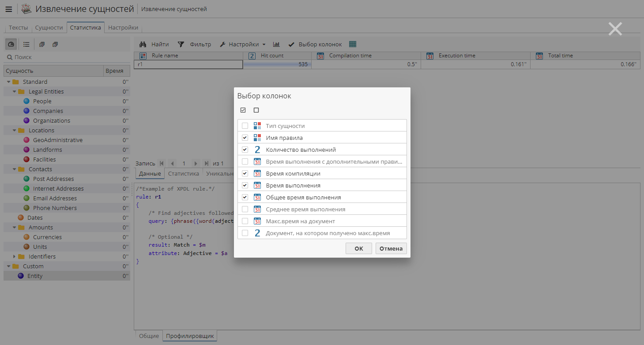The image size is (644, 345).
Task: Click the Execution time column header
Action: point(475,56)
